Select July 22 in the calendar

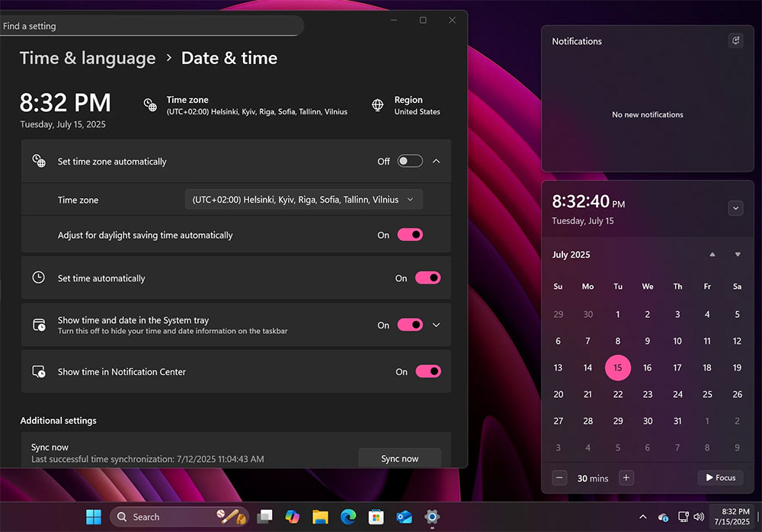(x=618, y=394)
